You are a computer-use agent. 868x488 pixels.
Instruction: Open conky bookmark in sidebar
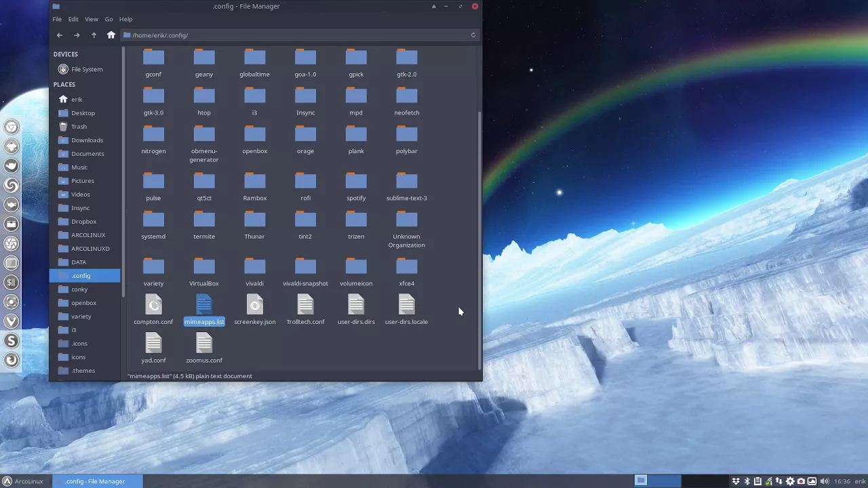click(85, 289)
